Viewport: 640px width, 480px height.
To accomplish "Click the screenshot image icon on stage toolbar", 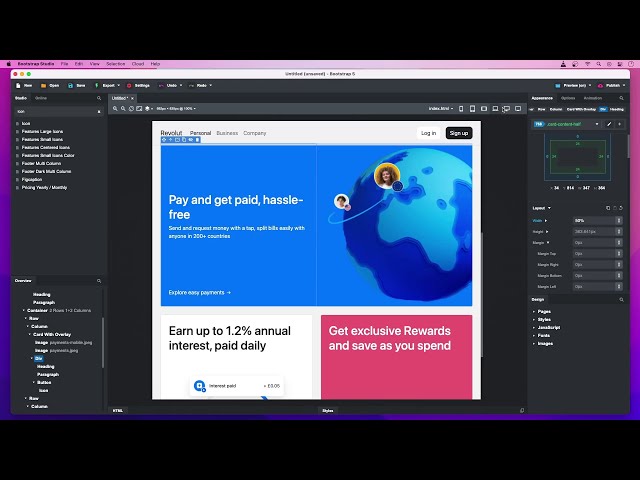I will [139, 109].
